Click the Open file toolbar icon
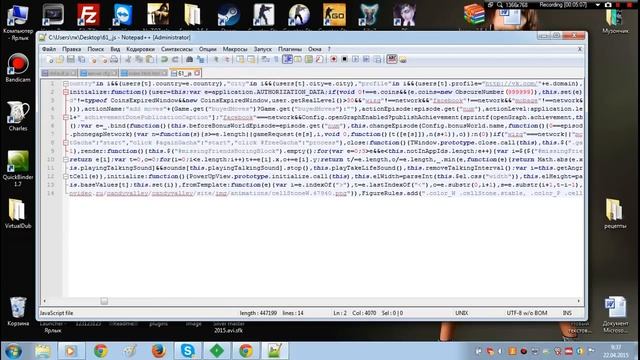The height and width of the screenshot is (360, 640). pyautogui.click(x=60, y=60)
